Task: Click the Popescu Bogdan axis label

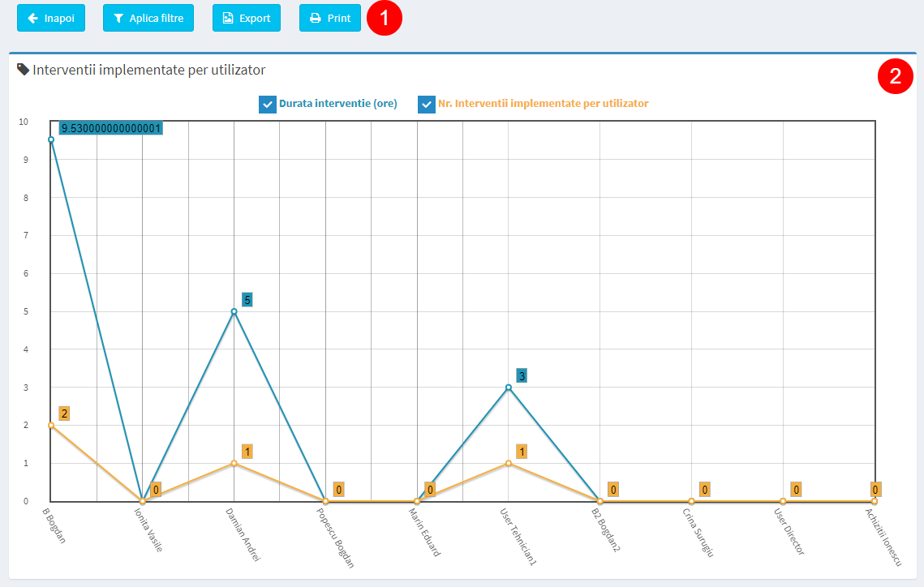Action: pos(336,538)
